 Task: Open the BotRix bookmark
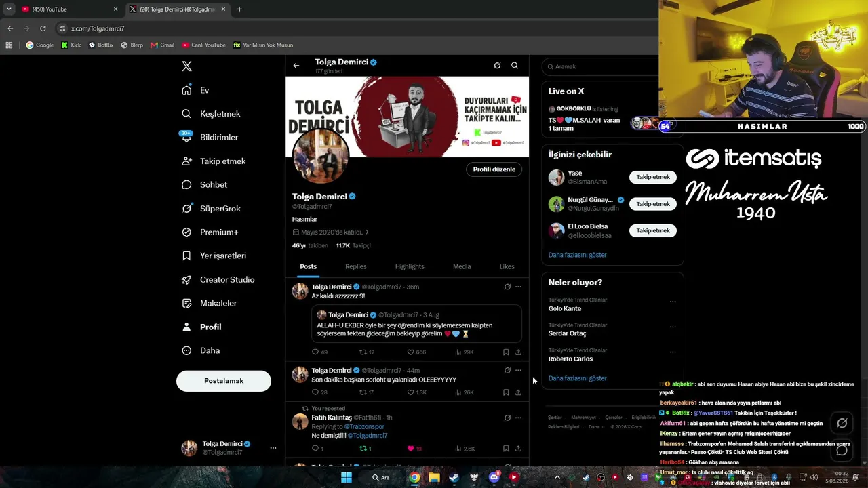click(100, 45)
